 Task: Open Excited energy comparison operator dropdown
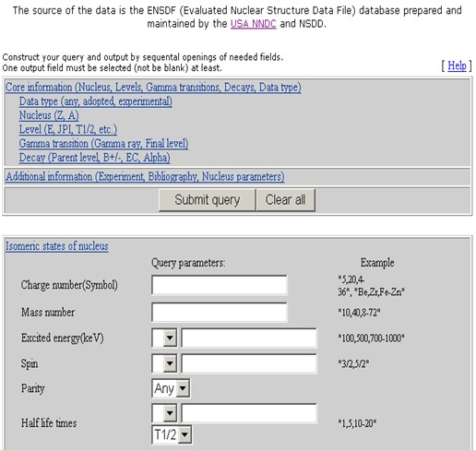164,338
